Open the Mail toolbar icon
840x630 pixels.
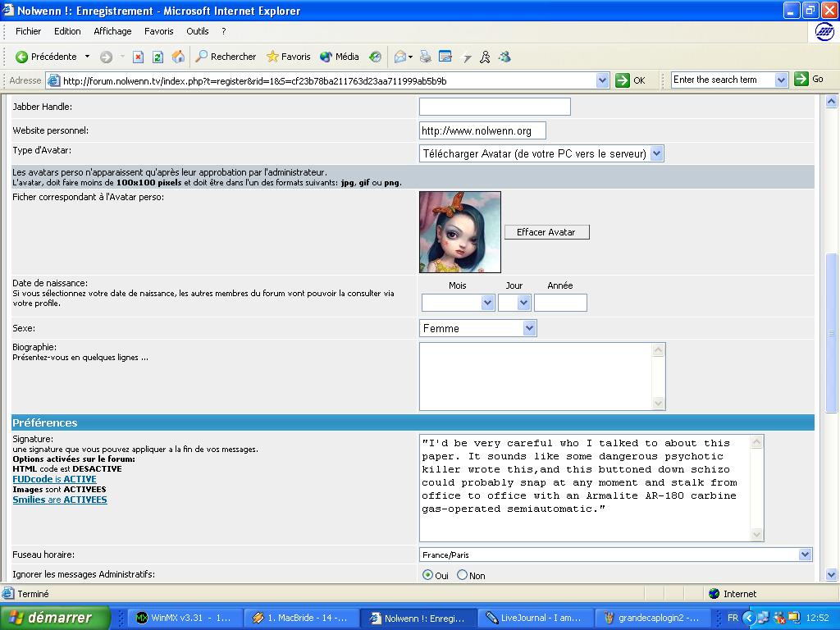(401, 57)
